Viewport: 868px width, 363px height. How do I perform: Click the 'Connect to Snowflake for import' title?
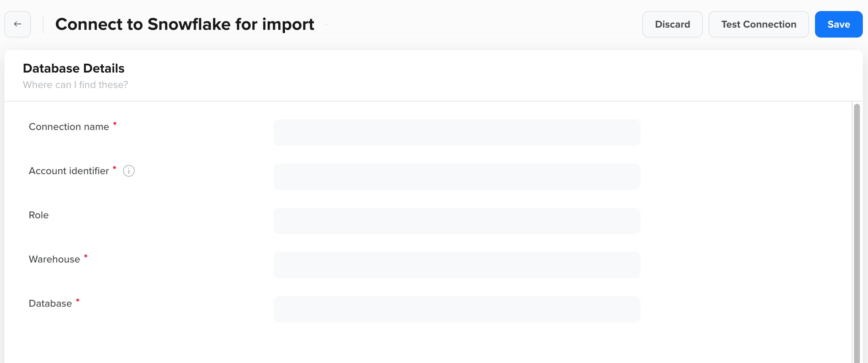coord(184,24)
